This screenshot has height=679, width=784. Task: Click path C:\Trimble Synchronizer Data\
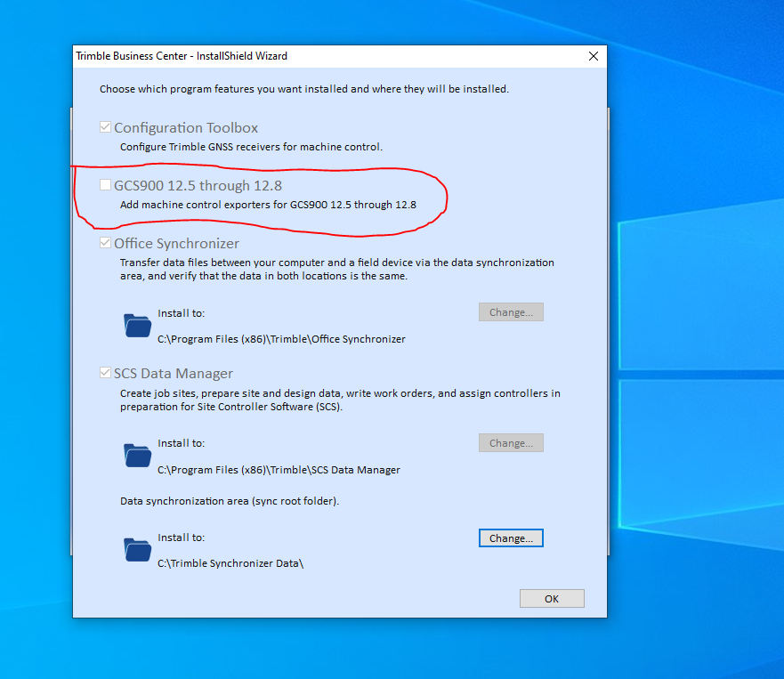[x=230, y=563]
